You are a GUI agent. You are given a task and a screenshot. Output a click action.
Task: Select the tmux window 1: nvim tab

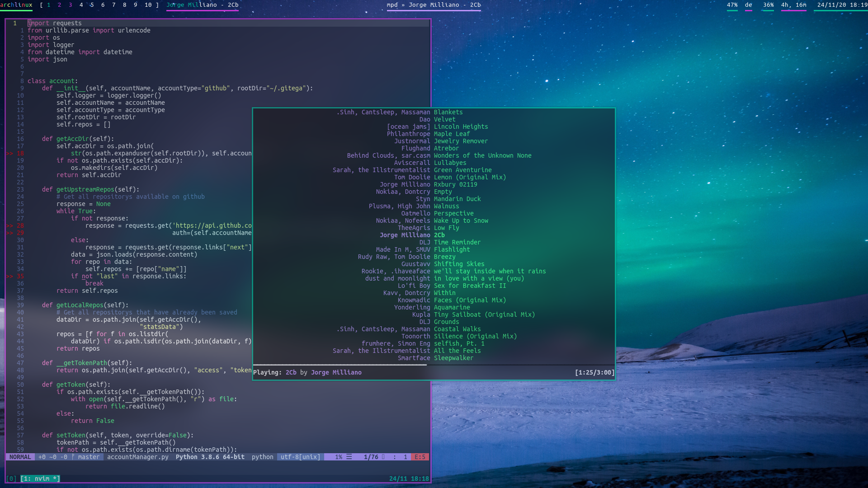pyautogui.click(x=40, y=479)
